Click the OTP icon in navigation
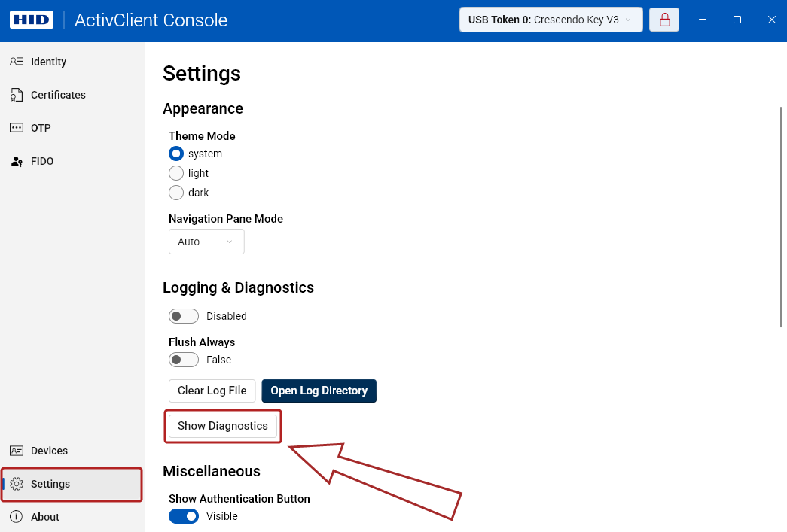 (x=17, y=128)
